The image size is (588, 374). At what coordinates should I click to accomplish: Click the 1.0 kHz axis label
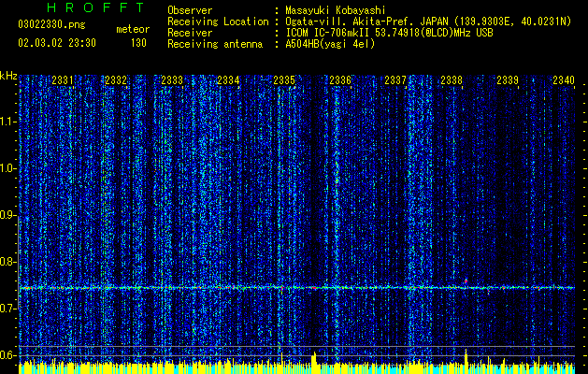coord(8,168)
